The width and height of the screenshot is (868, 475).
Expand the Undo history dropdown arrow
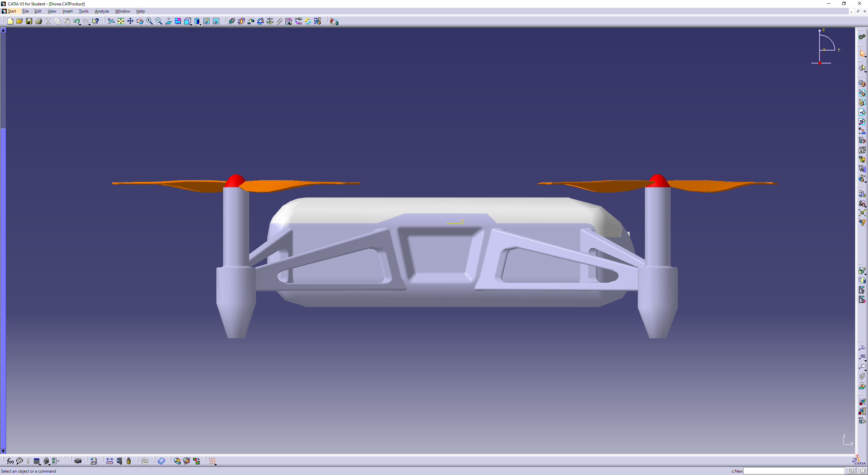click(80, 24)
